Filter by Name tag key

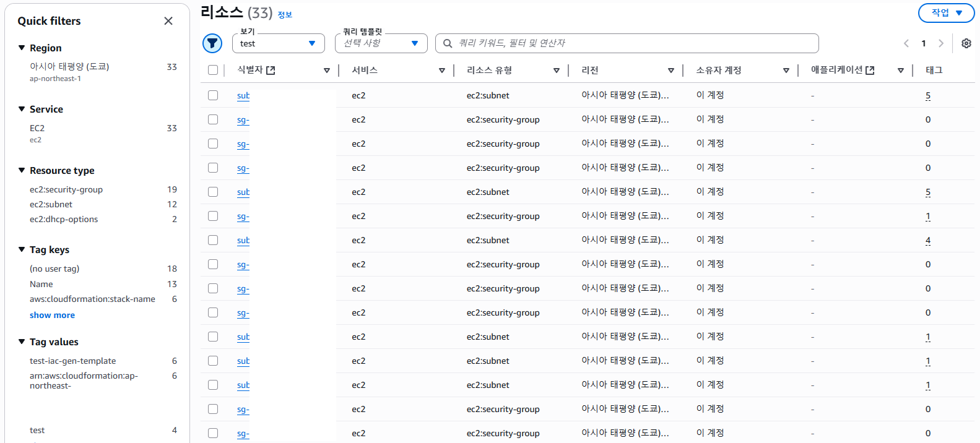(x=41, y=284)
